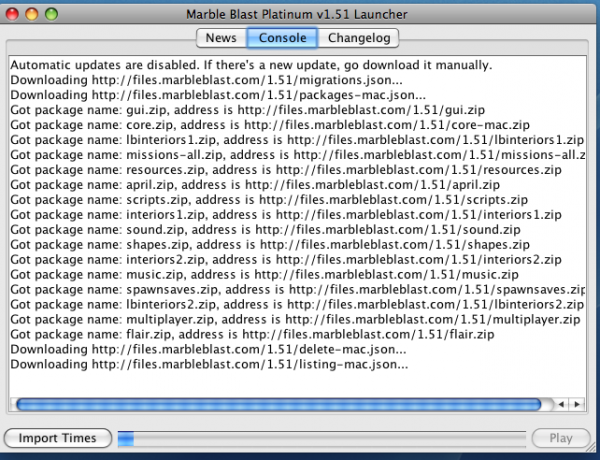
Task: Minimize window using yellow button
Action: [32, 13]
